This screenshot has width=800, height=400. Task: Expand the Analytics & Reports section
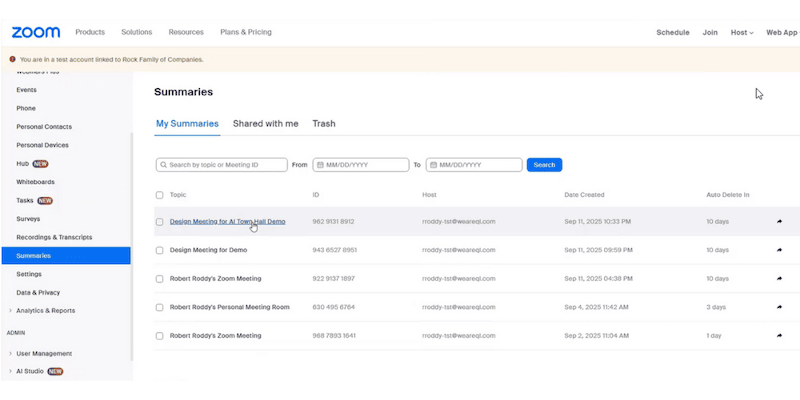pyautogui.click(x=10, y=311)
